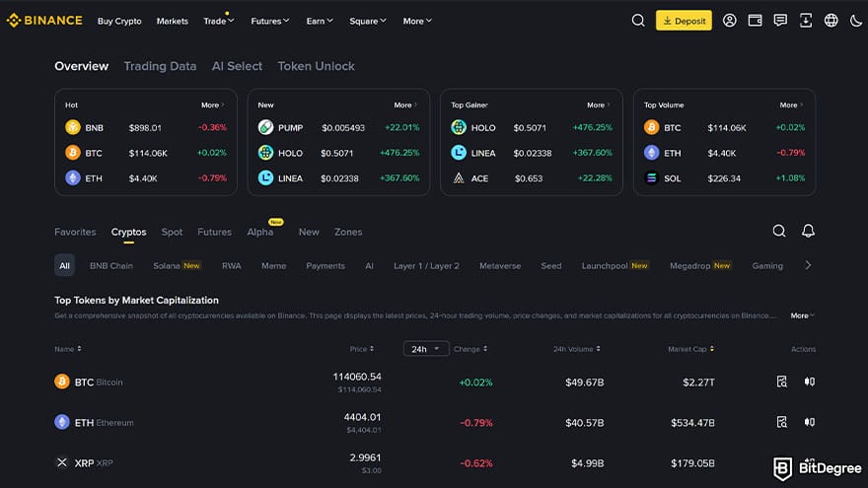Open the search icon in top navigation
The image size is (868, 488).
[x=638, y=21]
